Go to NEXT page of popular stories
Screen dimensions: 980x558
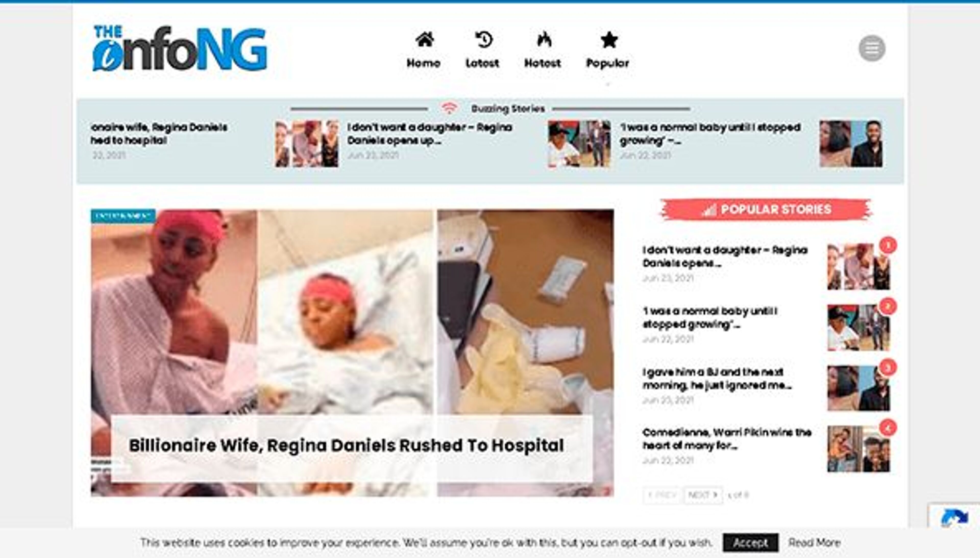tap(703, 495)
